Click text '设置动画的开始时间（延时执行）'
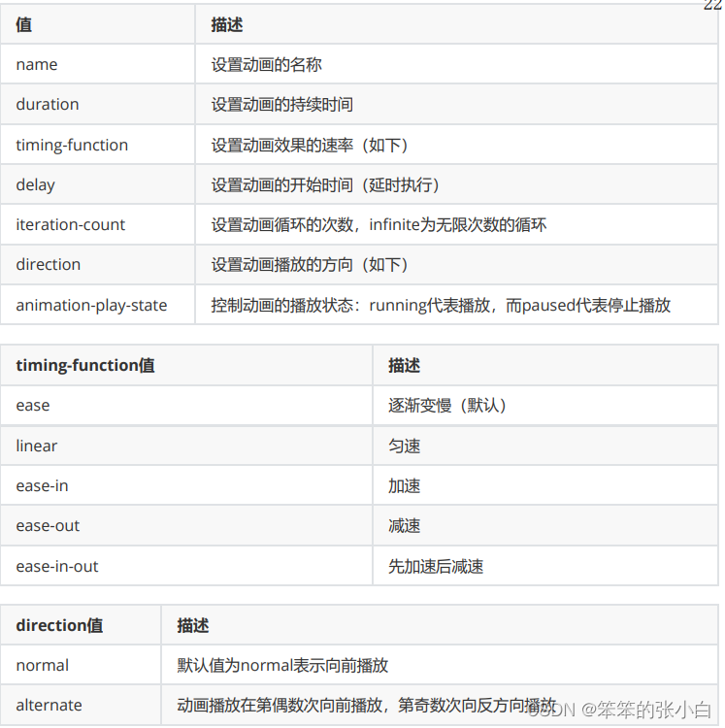Image resolution: width=725 pixels, height=728 pixels. point(326,185)
